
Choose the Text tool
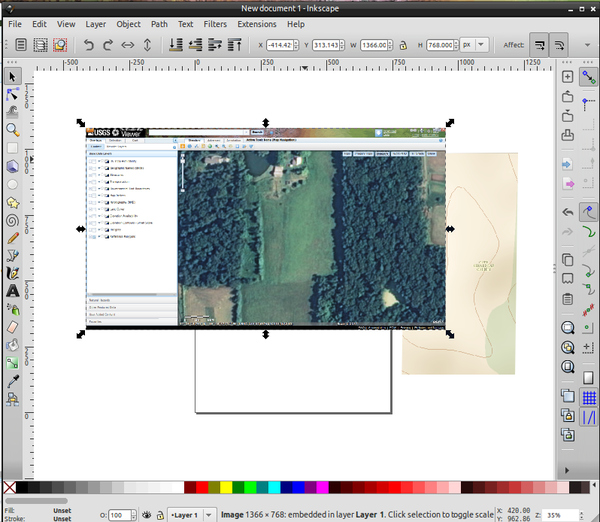[x=13, y=291]
